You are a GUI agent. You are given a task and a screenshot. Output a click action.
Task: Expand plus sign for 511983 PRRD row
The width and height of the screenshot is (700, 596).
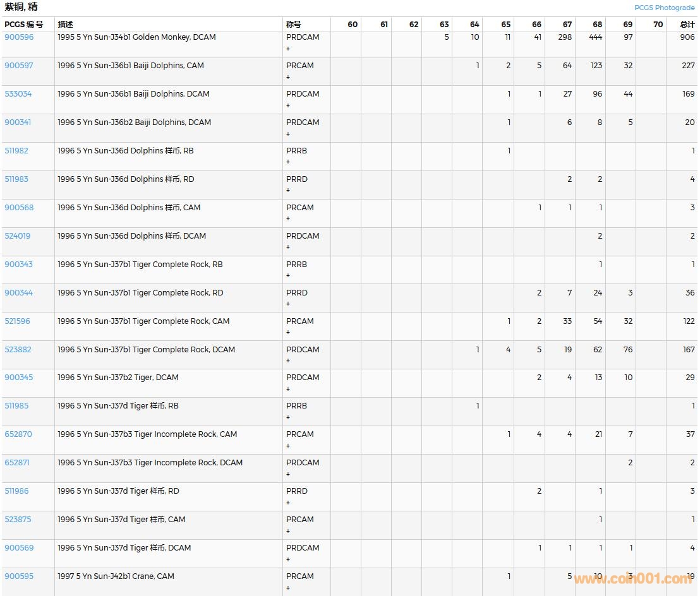(288, 191)
